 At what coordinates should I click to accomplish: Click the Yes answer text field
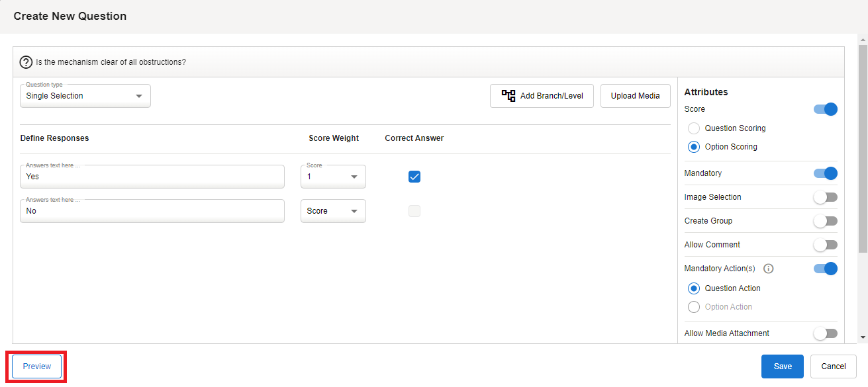coord(152,177)
